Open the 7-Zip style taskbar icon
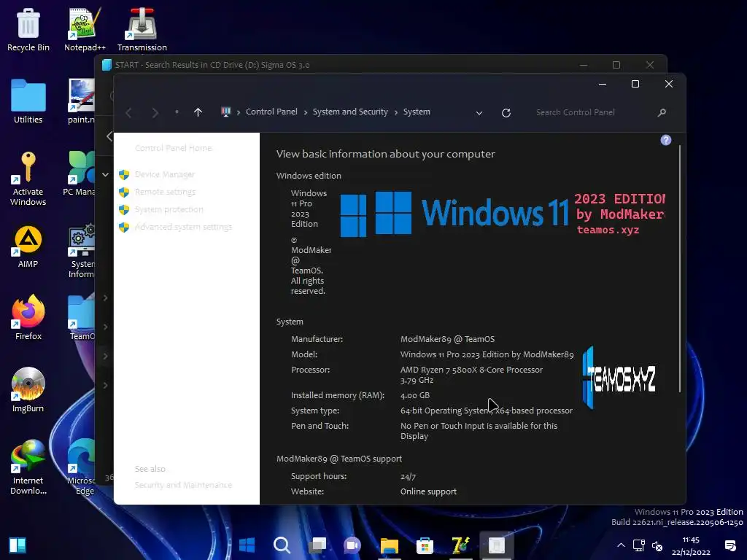747x560 pixels. [460, 545]
